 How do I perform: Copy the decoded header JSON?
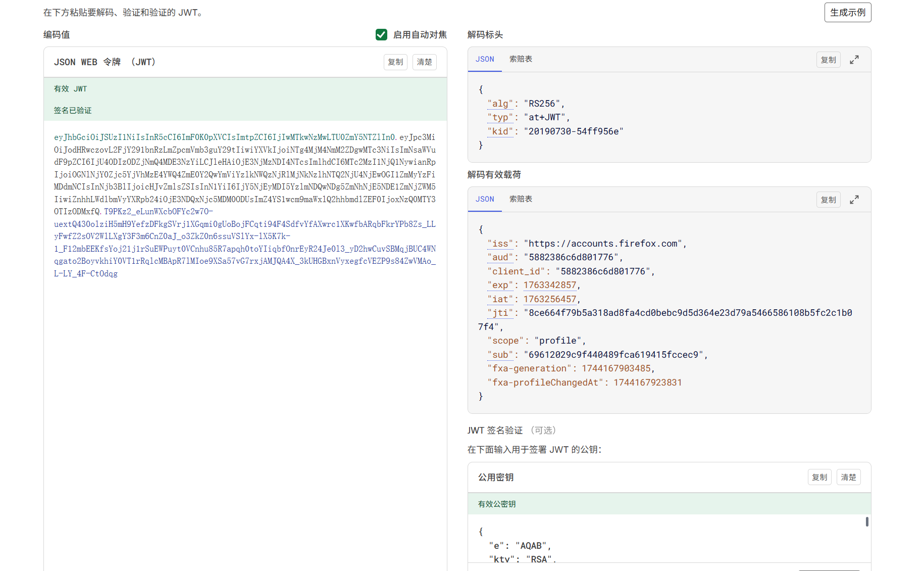pos(828,60)
